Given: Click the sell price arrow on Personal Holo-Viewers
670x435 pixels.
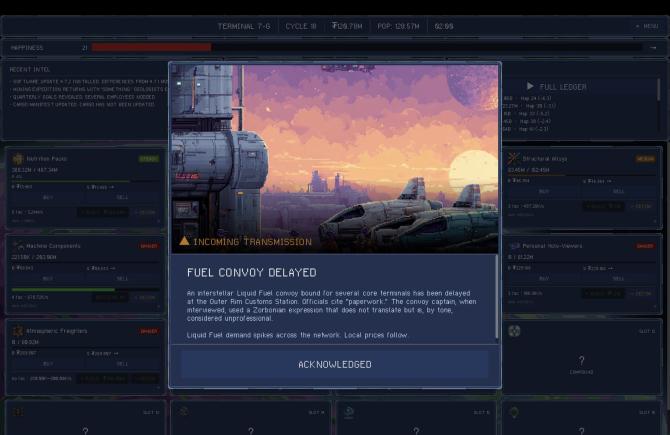Looking at the screenshot, I should (x=609, y=268).
